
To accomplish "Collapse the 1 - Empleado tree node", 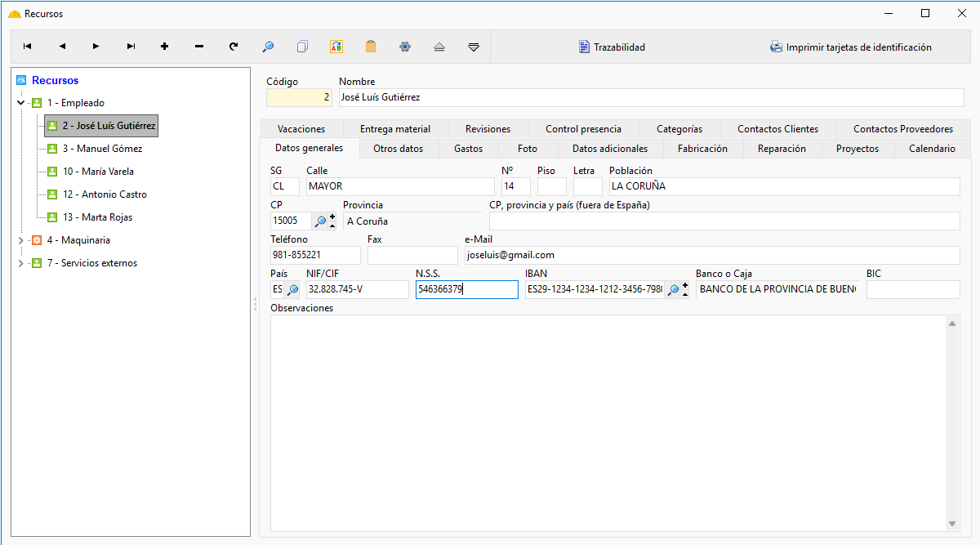I will [21, 103].
